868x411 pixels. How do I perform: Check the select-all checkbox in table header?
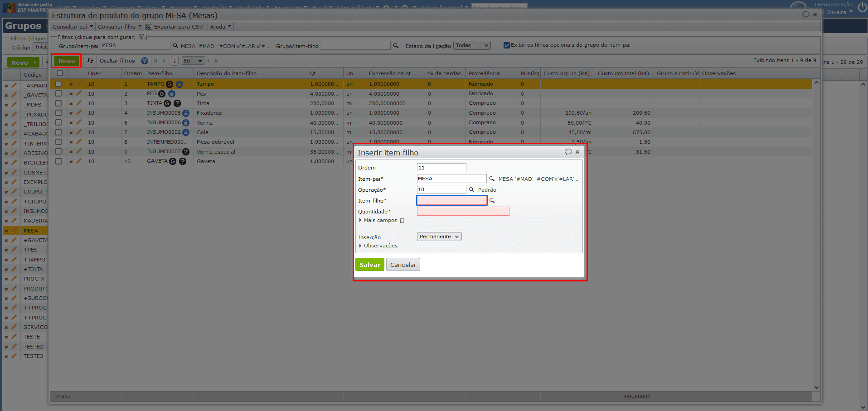[x=59, y=73]
